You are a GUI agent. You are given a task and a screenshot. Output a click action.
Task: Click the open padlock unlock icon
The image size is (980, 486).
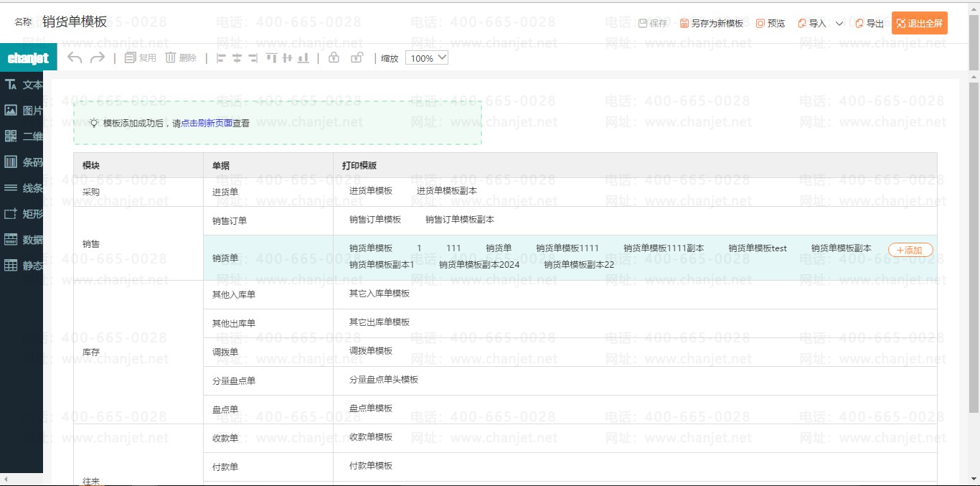coord(357,58)
